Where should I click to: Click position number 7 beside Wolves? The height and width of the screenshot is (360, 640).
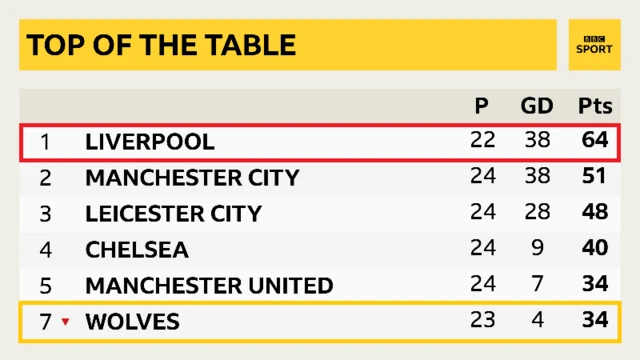45,322
